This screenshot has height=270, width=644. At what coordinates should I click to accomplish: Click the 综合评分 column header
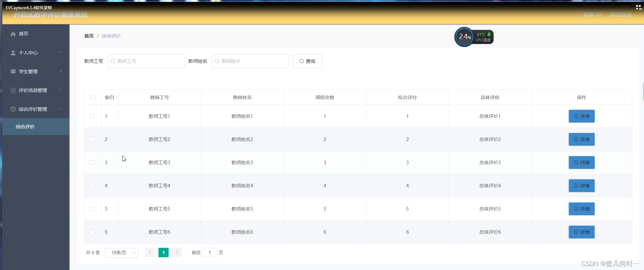point(407,97)
